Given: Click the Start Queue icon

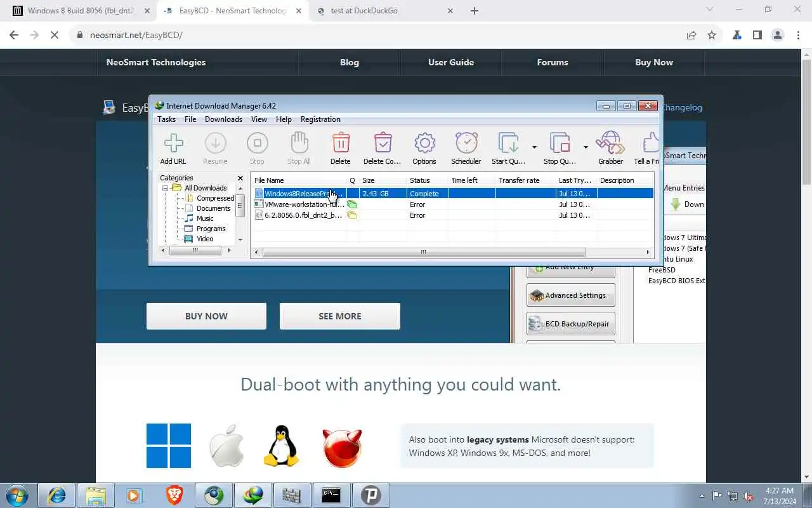Looking at the screenshot, I should (508, 144).
